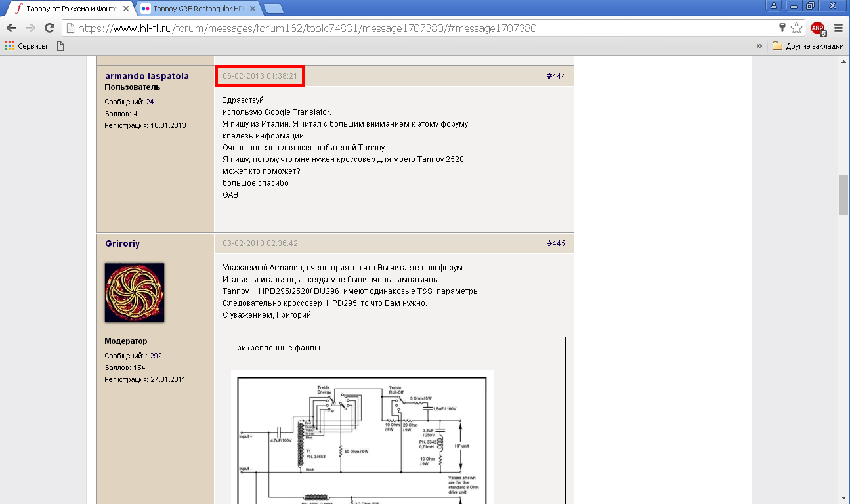850x504 pixels.
Task: Open the Chrome hamburger menu
Action: point(838,28)
